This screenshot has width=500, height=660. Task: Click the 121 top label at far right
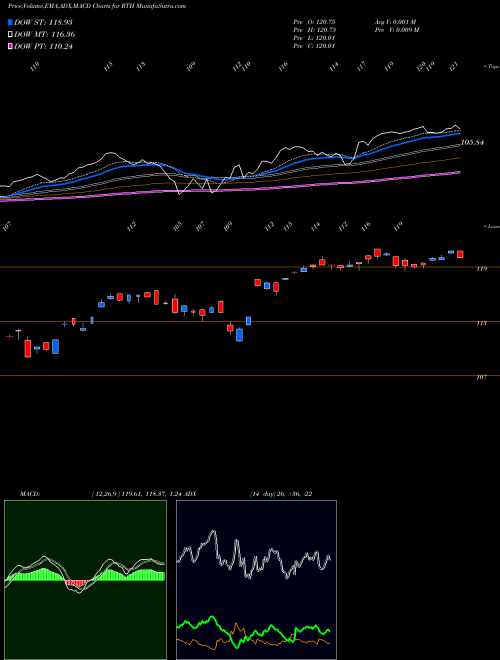click(454, 67)
